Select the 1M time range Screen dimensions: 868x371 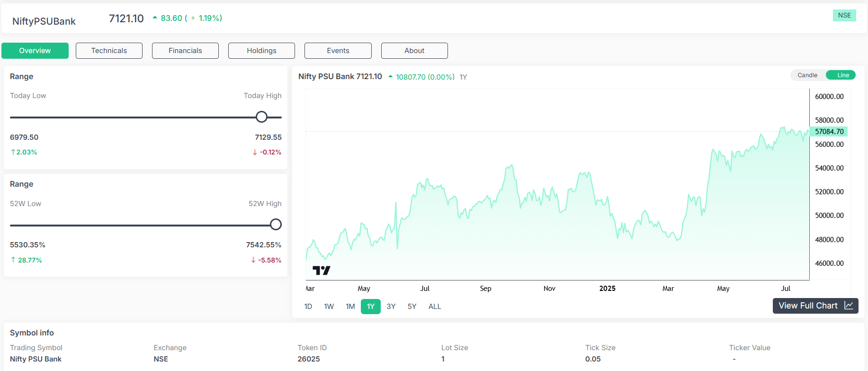tap(350, 307)
